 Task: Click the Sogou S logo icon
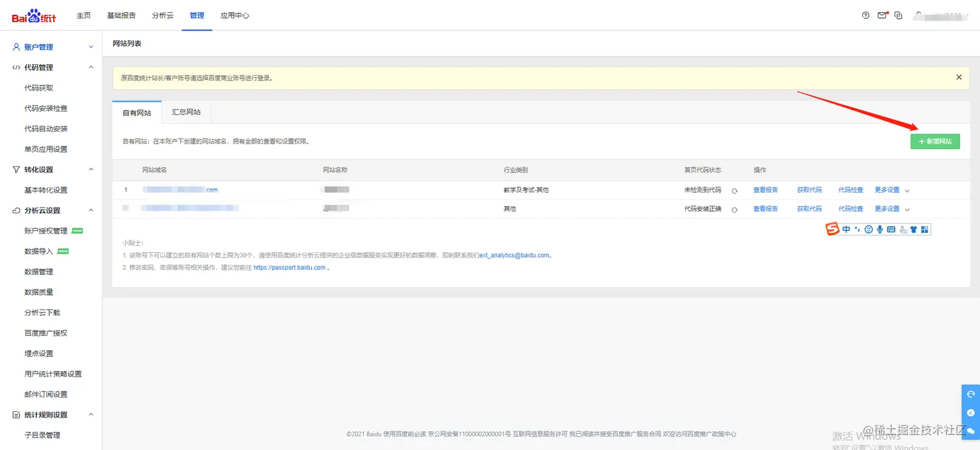(x=833, y=229)
